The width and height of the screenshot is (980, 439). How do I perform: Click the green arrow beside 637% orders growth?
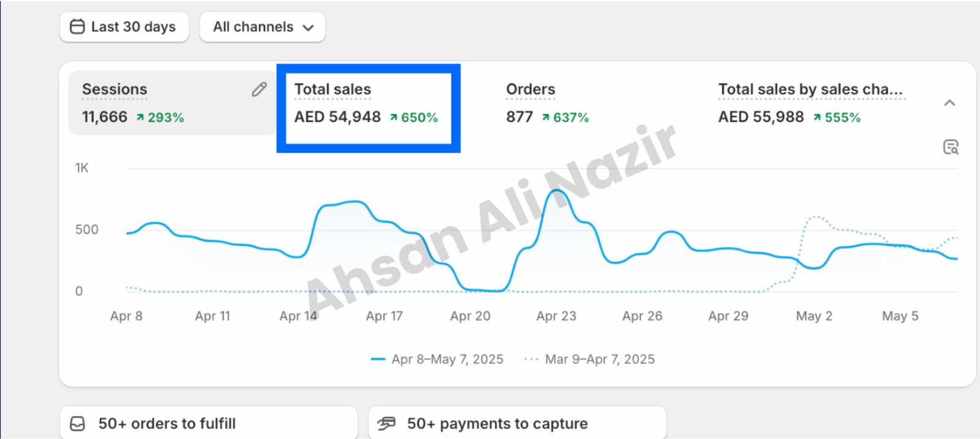click(546, 117)
